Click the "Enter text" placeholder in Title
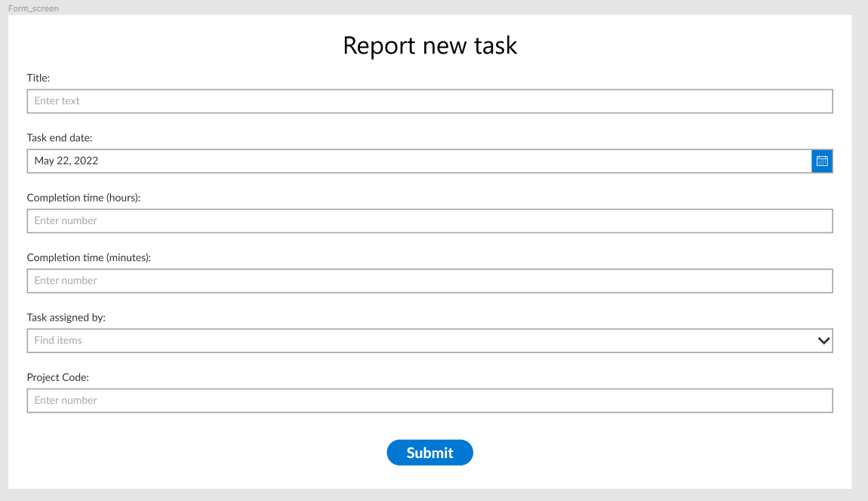This screenshot has width=868, height=501. pyautogui.click(x=57, y=101)
